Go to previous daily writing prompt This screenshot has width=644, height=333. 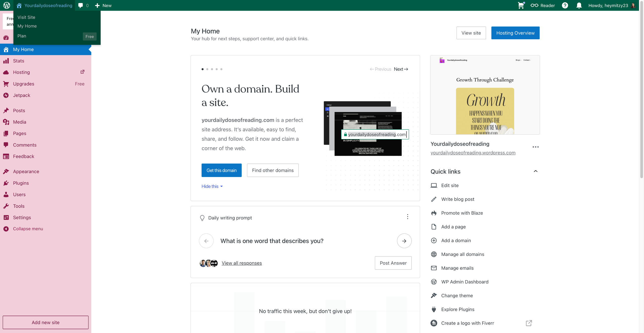tap(206, 241)
